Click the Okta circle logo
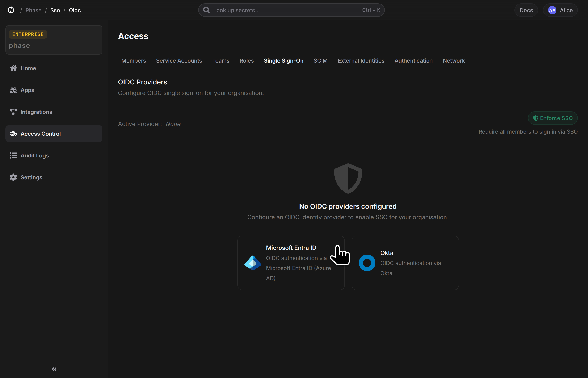588x378 pixels. (x=367, y=263)
